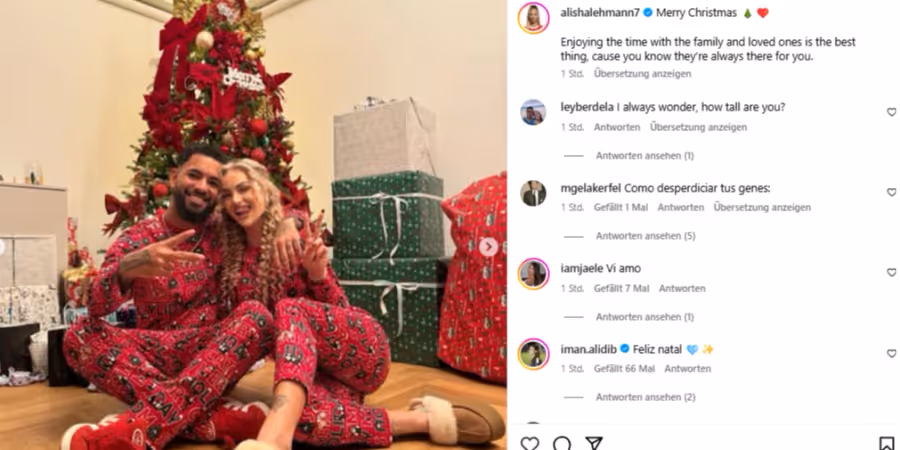Open the comment bubble icon below comments
Image resolution: width=900 pixels, height=450 pixels.
coord(562,443)
